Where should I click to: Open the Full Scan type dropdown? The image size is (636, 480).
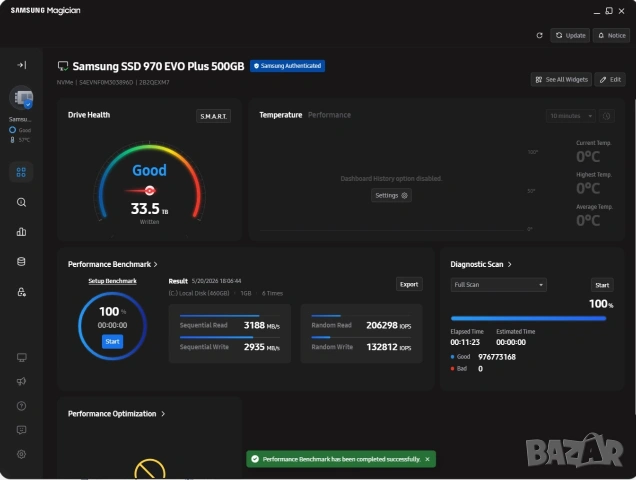pos(498,285)
